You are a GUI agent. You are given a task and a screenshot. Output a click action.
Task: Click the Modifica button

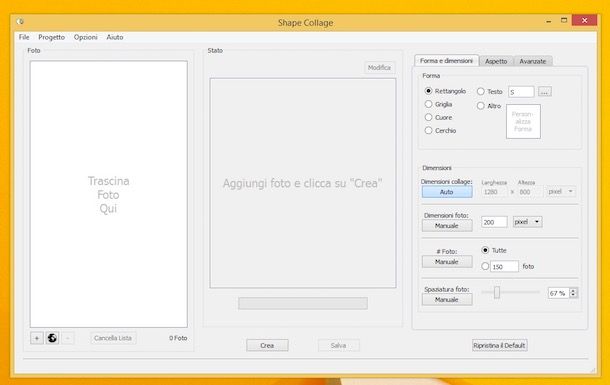point(379,68)
